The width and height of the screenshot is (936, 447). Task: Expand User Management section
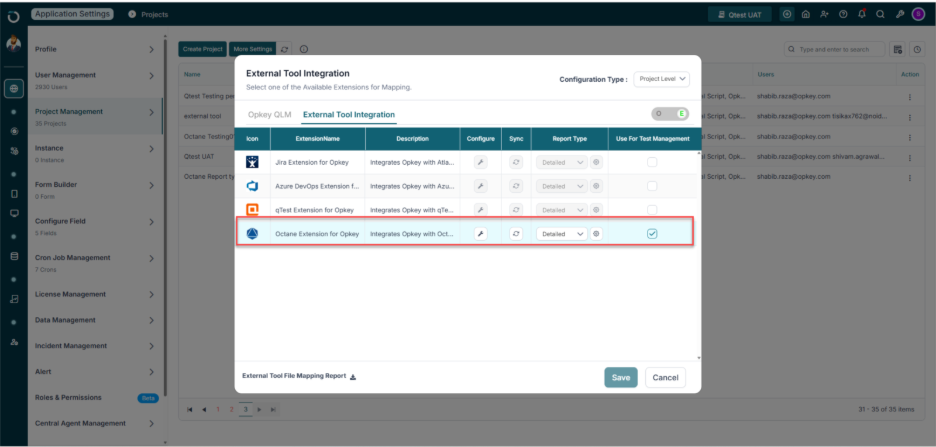tap(152, 76)
